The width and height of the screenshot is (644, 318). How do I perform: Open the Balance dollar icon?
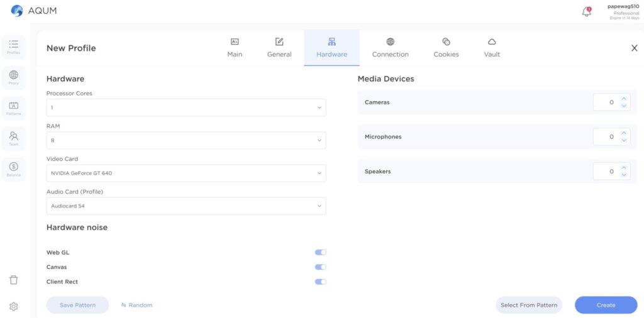[x=14, y=170]
